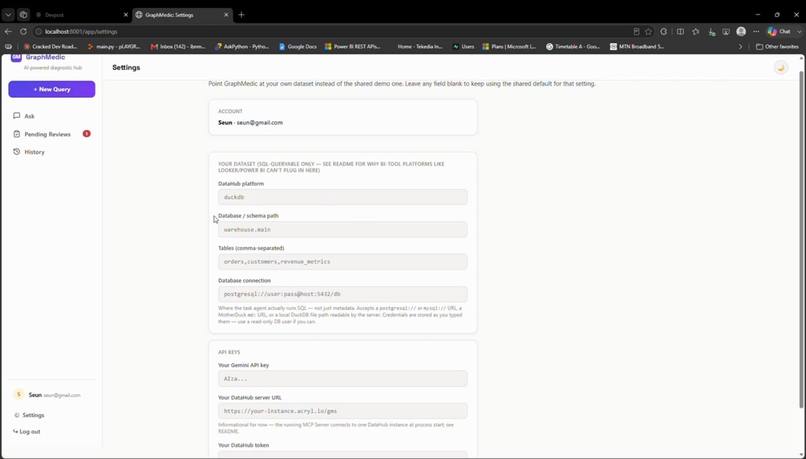Click the localhost address bar
The image size is (806, 459).
point(329,31)
